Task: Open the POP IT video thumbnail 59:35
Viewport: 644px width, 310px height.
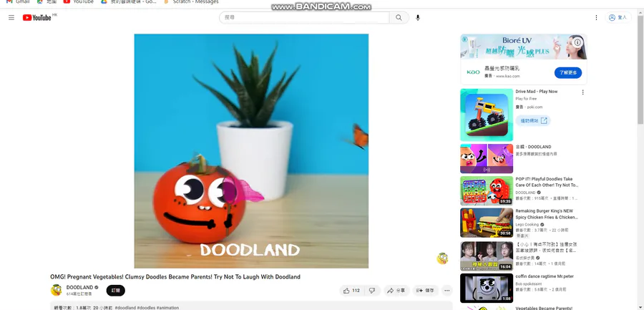Action: [487, 190]
